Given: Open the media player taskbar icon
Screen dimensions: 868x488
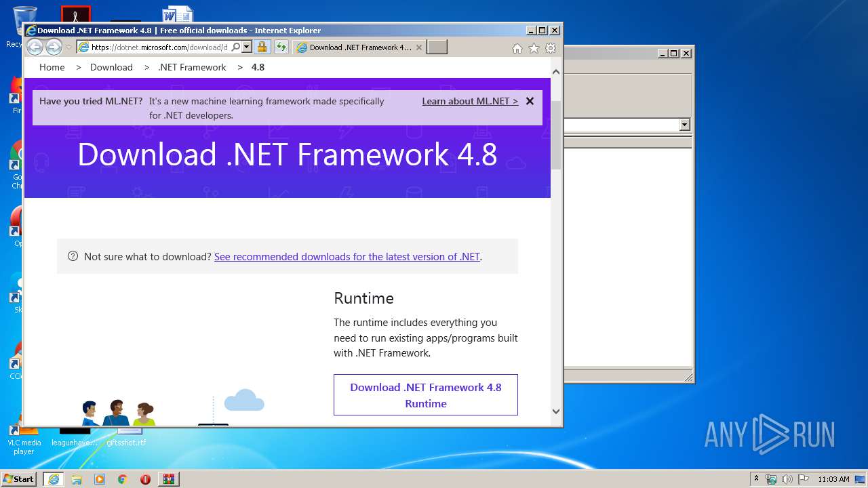Looking at the screenshot, I should click(x=100, y=479).
